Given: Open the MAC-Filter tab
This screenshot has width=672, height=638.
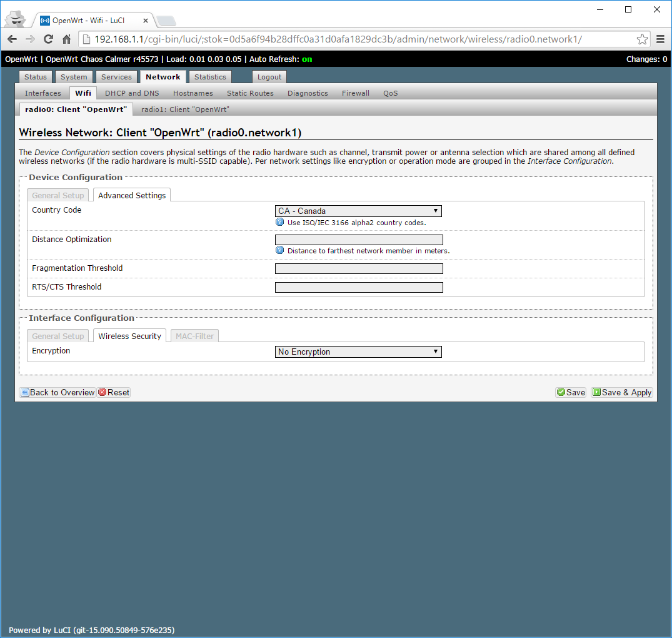Looking at the screenshot, I should coord(194,337).
